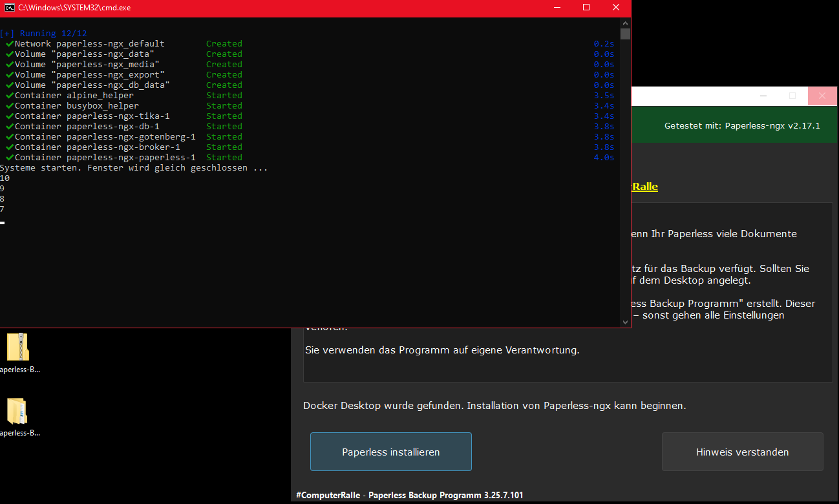839x504 pixels.
Task: Click the cmd.exe icon in the title bar
Action: point(10,7)
